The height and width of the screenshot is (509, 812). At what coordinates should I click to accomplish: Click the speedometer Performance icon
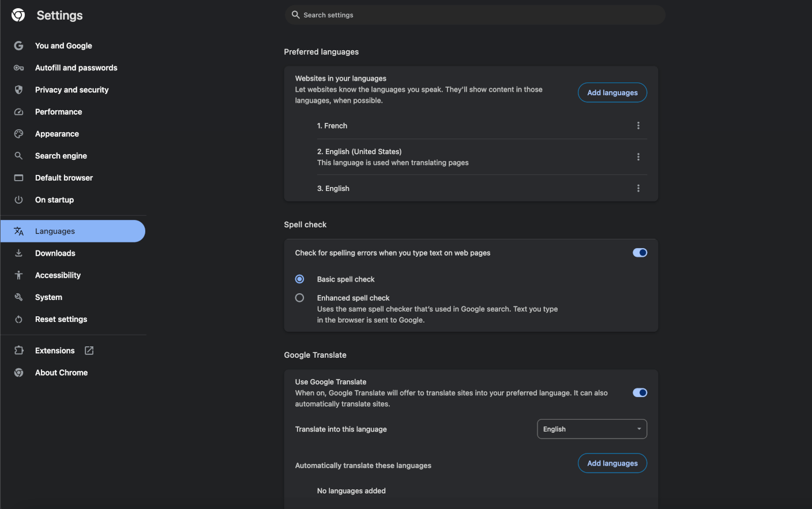click(18, 111)
